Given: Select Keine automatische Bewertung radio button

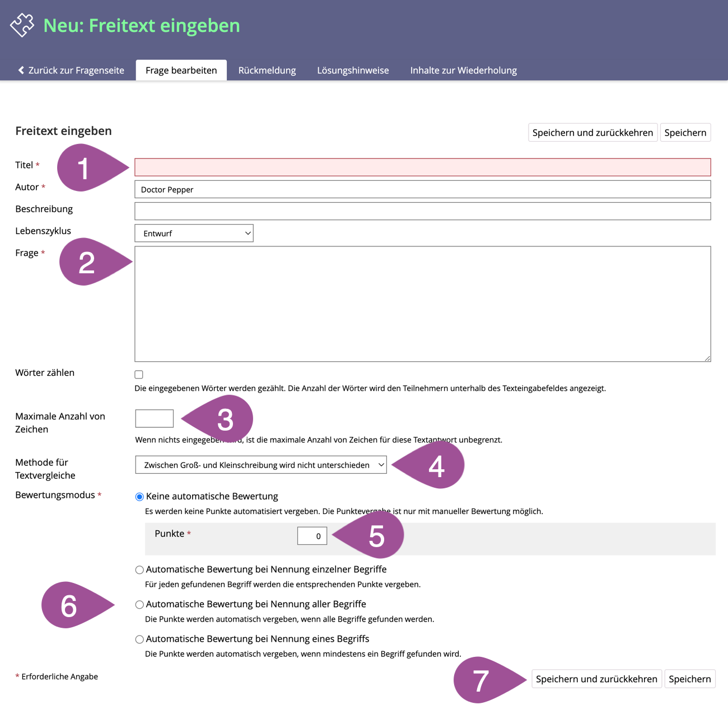Looking at the screenshot, I should click(x=139, y=497).
